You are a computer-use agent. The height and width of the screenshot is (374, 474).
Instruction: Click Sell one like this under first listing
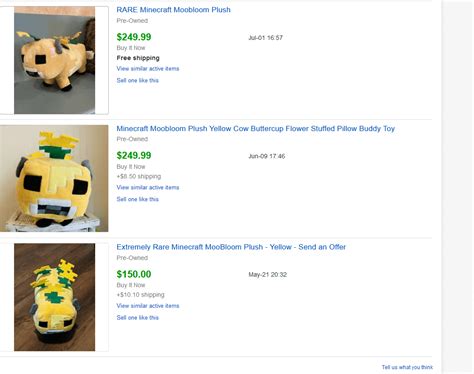(137, 80)
